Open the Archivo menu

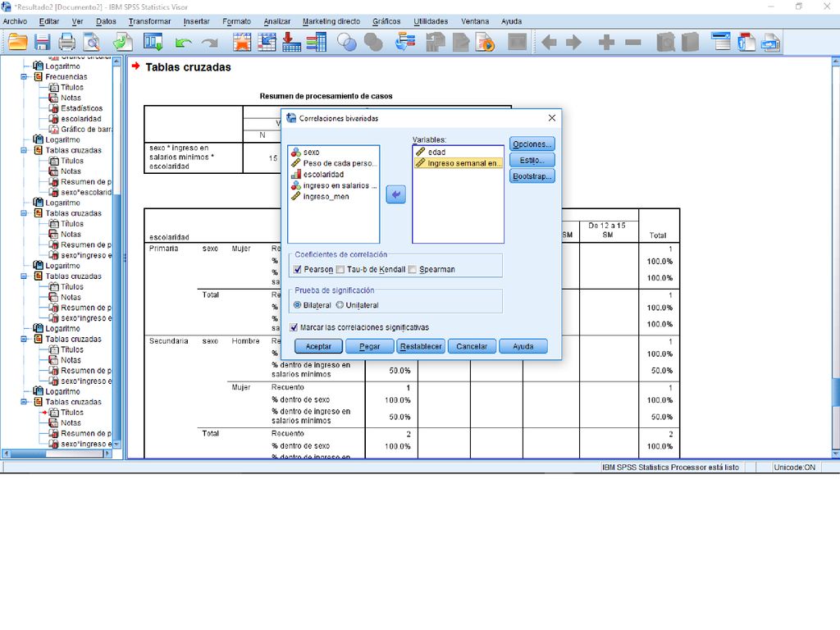(15, 21)
